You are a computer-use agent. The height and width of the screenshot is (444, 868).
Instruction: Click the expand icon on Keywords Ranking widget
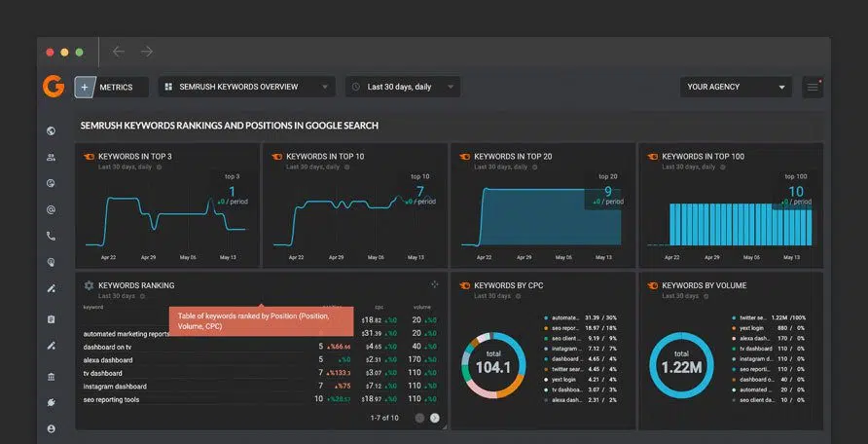click(x=435, y=284)
